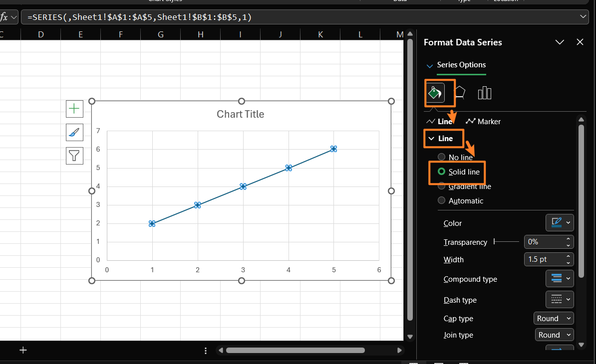Open the Series Options bar chart tab
This screenshot has height=364, width=596.
[x=484, y=93]
